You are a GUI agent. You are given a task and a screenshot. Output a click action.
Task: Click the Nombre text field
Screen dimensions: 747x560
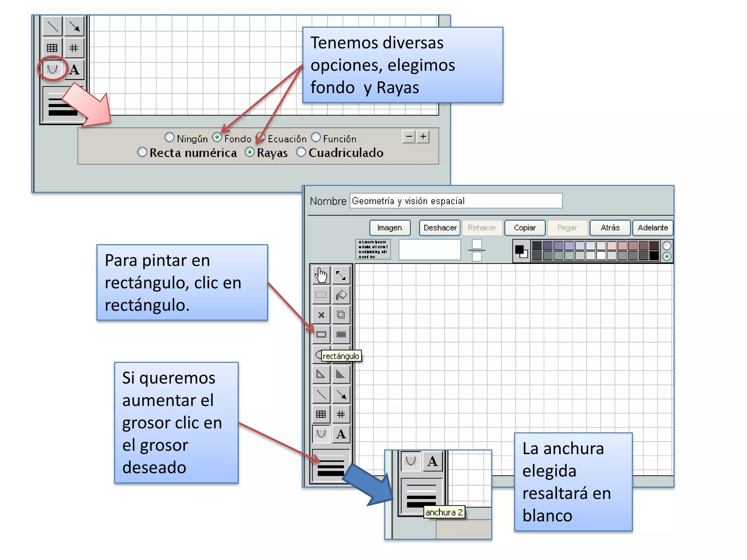456,201
